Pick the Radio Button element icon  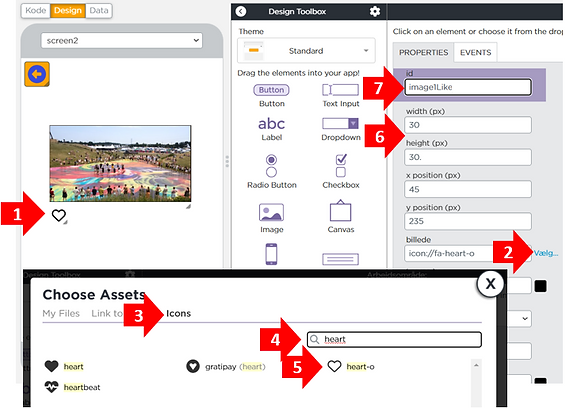271,165
